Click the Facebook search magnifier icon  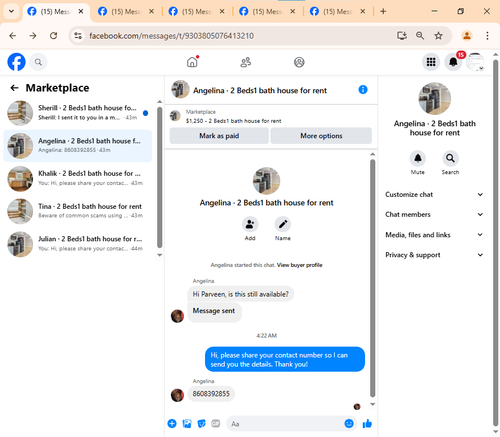[38, 62]
